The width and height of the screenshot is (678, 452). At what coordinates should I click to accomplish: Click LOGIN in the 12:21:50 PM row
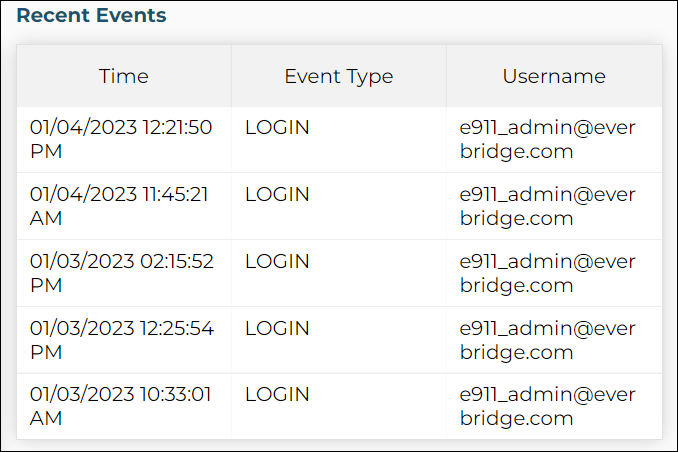pyautogui.click(x=277, y=127)
